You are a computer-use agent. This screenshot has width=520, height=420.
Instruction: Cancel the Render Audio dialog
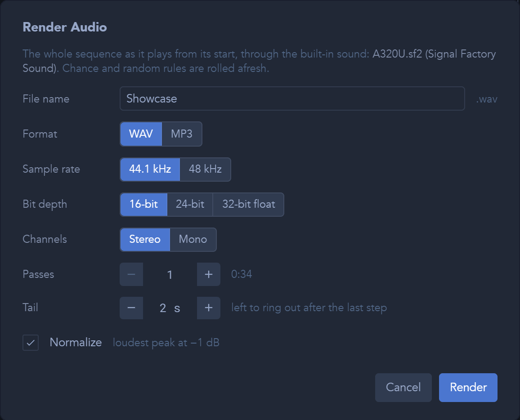coord(403,388)
